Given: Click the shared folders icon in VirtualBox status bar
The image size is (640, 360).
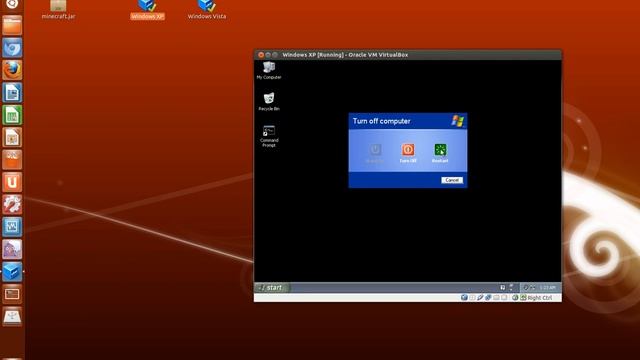Looking at the screenshot, I should coord(496,298).
